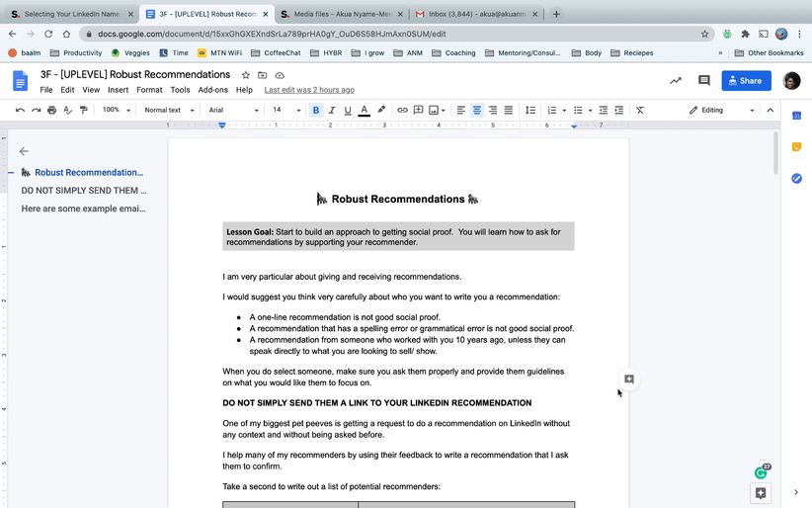This screenshot has height=508, width=812.
Task: Open Google Tasks side panel icon
Action: click(796, 178)
